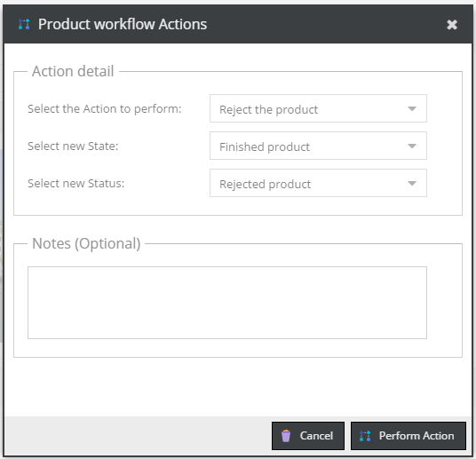Perform Action to apply workflow change
The height and width of the screenshot is (459, 476).
[x=408, y=436]
